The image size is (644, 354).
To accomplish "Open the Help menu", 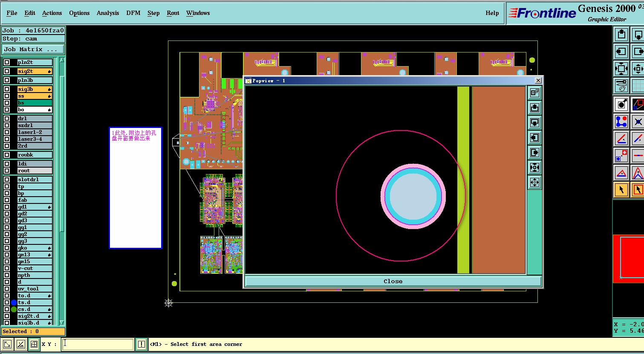I will coord(492,13).
